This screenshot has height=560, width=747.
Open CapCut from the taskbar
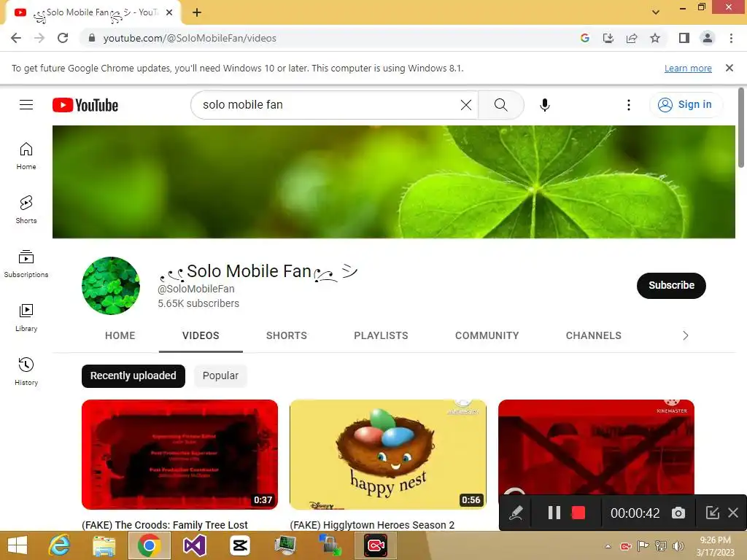tap(239, 545)
